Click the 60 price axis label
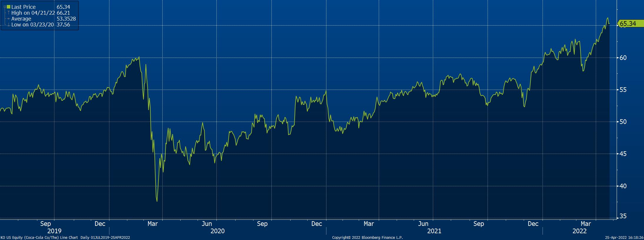644x240 pixels. [x=623, y=58]
